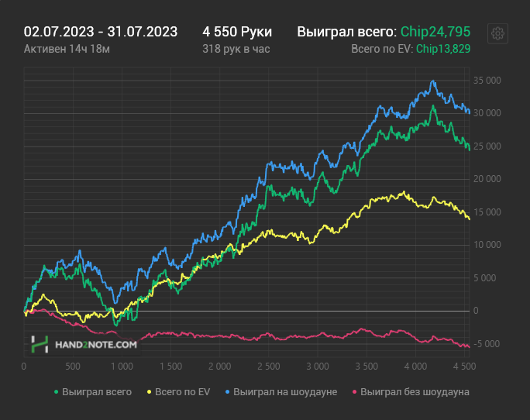Click the '4 550 Руки' hand count
The image size is (530, 420).
237,32
